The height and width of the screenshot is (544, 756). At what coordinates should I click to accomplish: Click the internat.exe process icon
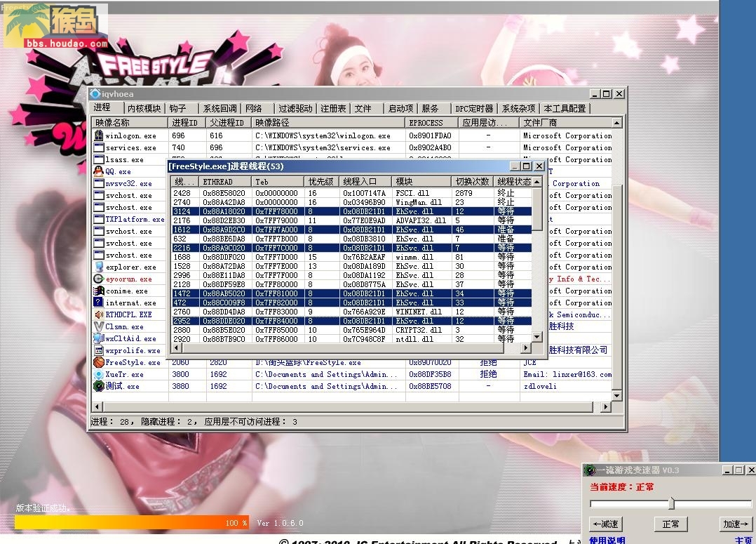pos(98,303)
